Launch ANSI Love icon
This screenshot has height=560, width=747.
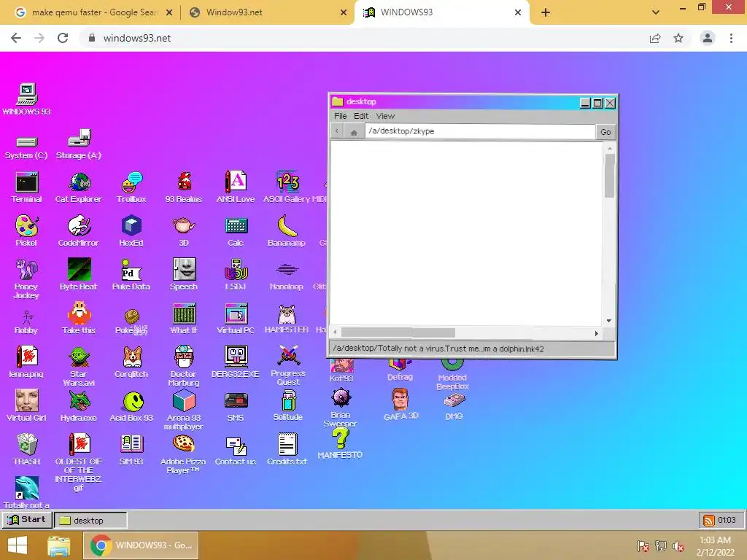point(236,187)
